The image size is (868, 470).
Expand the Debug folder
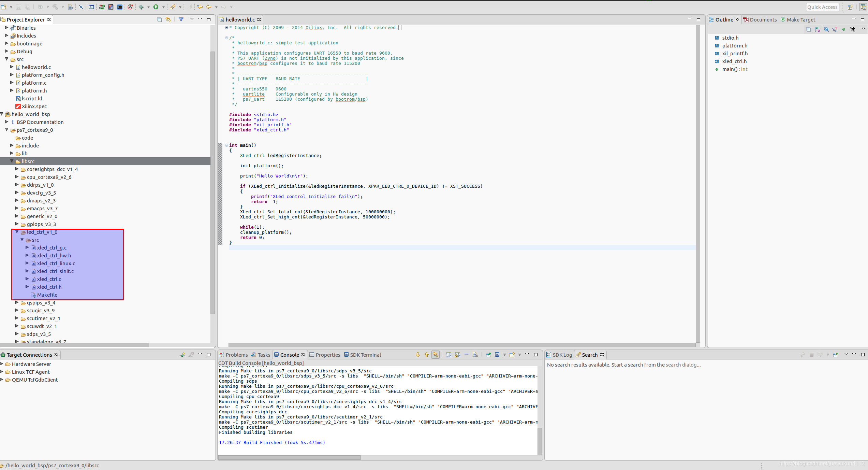(6, 51)
